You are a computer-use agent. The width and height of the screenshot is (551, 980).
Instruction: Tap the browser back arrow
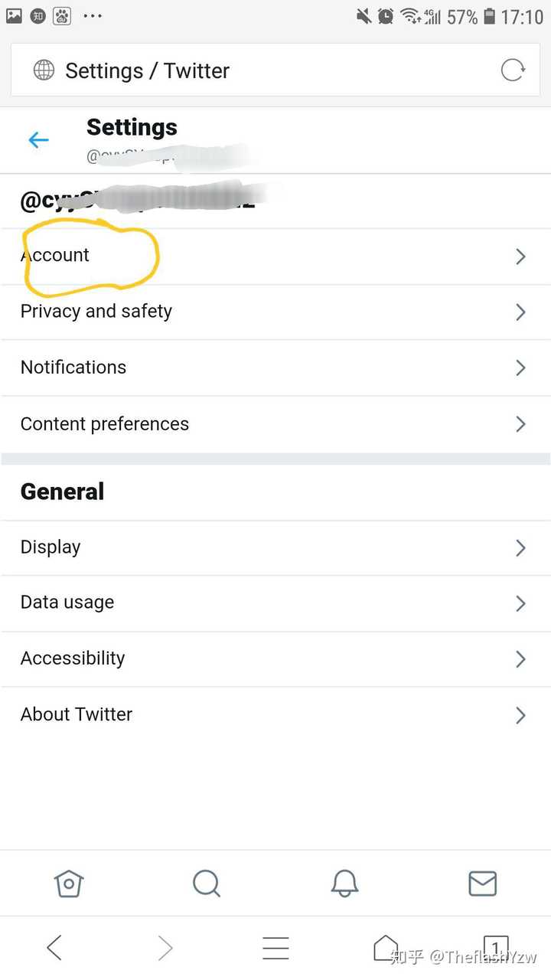click(x=54, y=948)
